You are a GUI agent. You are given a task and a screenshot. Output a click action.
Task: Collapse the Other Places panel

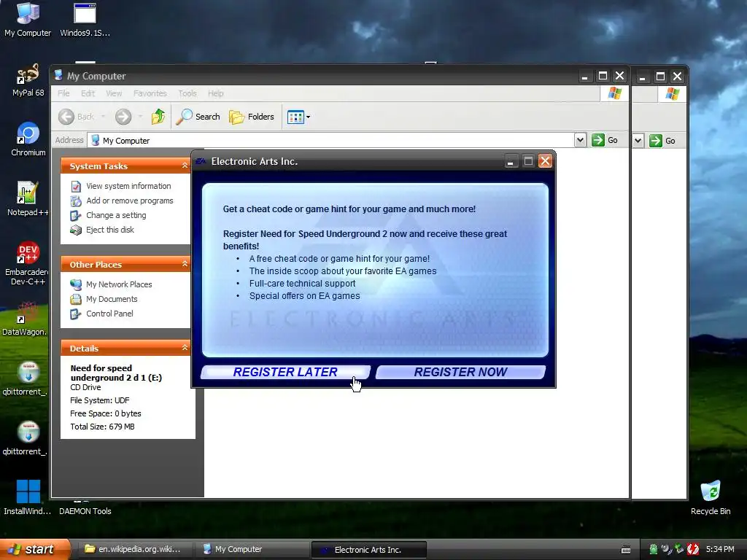click(185, 264)
